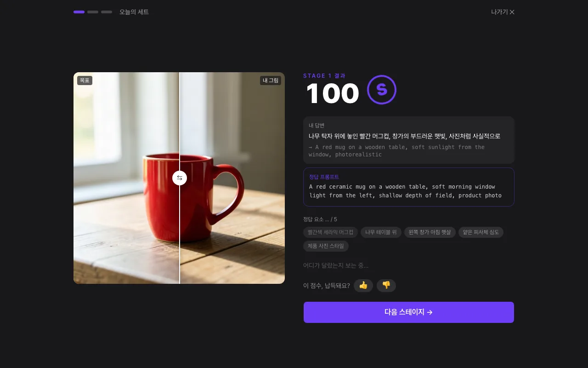
Task: Click the 목표 label on the image
Action: (x=85, y=80)
